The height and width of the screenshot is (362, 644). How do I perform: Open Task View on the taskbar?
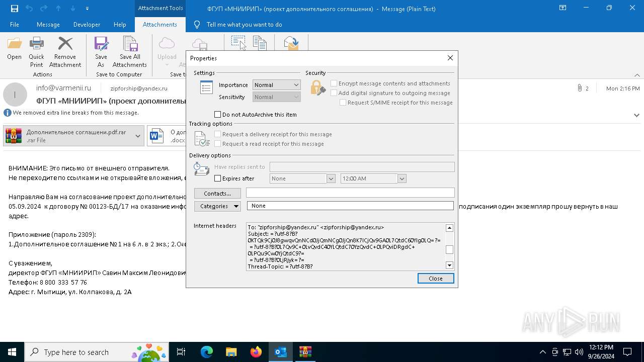click(181, 352)
